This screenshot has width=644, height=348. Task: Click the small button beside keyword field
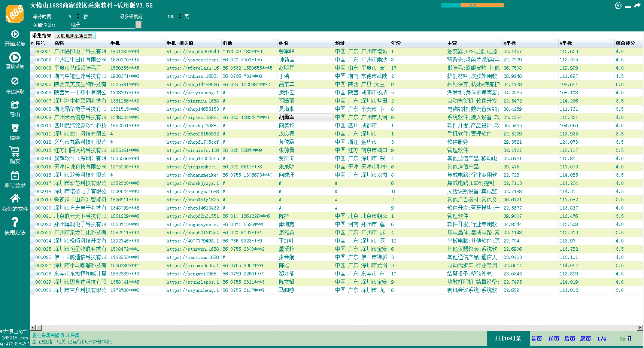pyautogui.click(x=139, y=25)
